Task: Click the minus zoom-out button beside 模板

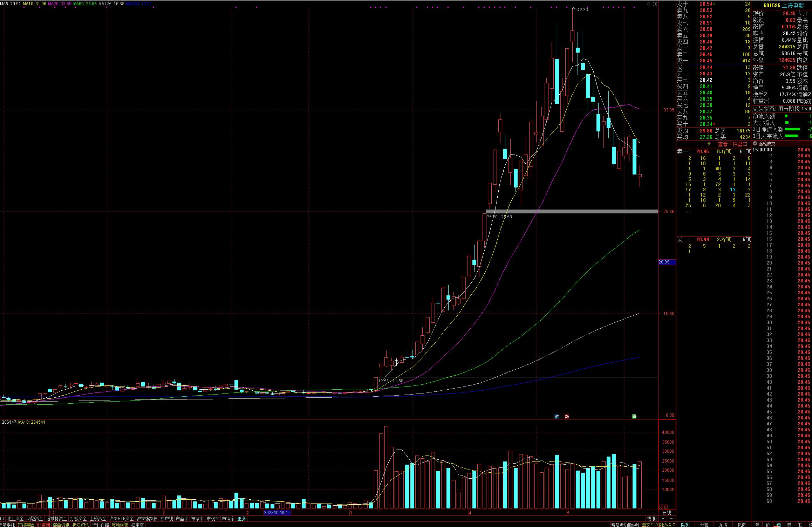Action: pos(671,519)
